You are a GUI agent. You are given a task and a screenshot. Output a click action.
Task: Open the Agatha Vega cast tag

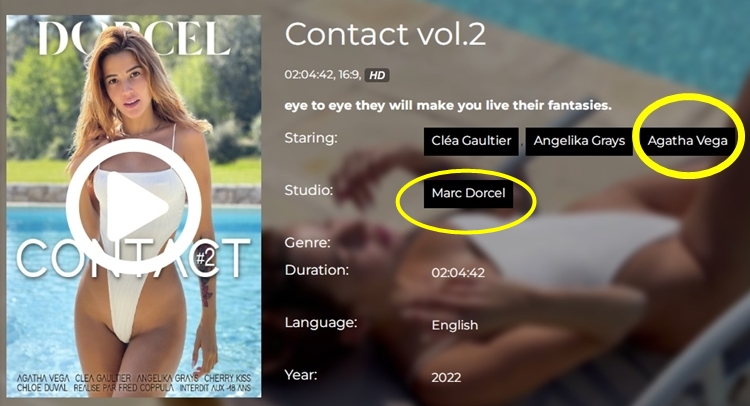(687, 141)
